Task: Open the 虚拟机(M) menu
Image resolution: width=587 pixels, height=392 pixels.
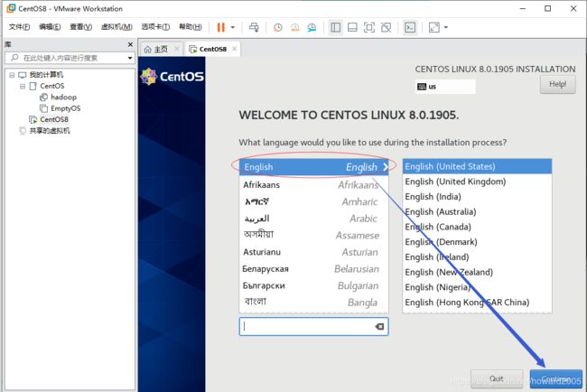Action: (x=116, y=27)
